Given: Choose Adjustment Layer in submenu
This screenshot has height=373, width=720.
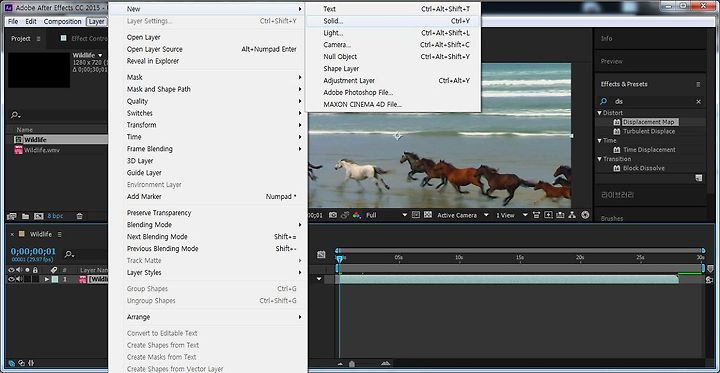Looking at the screenshot, I should pyautogui.click(x=393, y=80).
